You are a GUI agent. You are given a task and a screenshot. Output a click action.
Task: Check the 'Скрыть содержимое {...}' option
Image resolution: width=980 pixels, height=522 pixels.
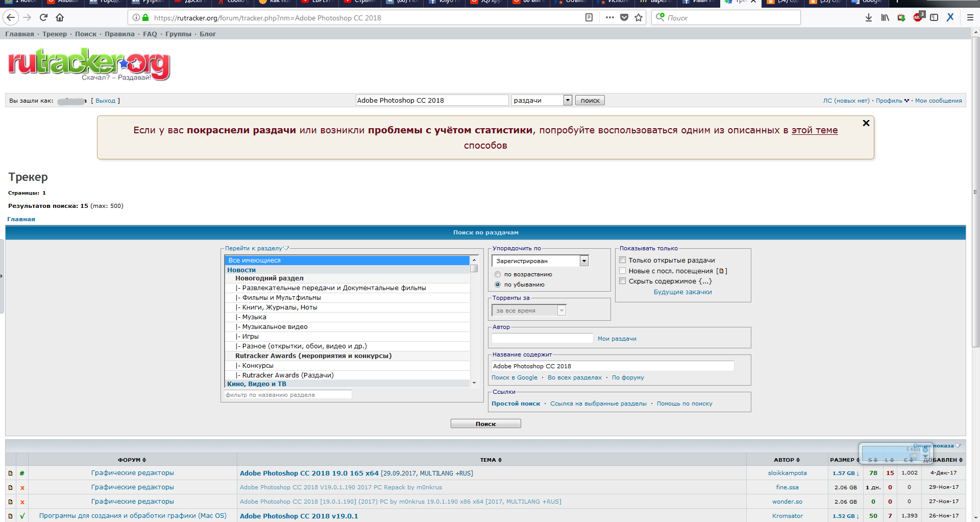[622, 281]
